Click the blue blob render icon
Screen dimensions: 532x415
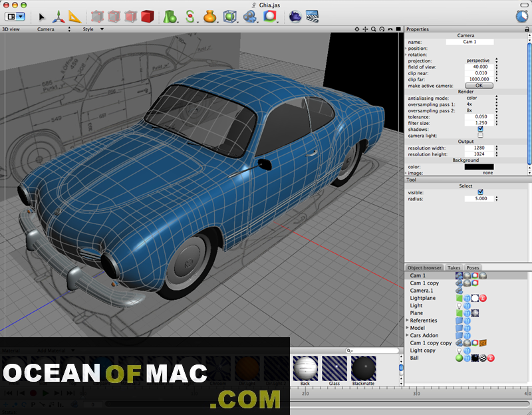(295, 16)
